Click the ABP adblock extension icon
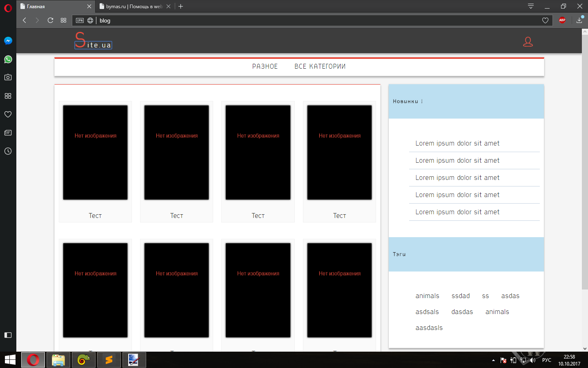Image resolution: width=588 pixels, height=368 pixels. pos(562,20)
